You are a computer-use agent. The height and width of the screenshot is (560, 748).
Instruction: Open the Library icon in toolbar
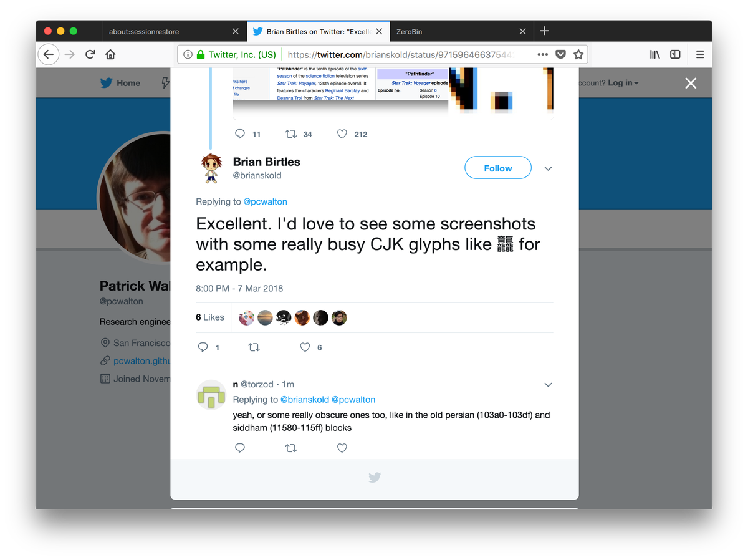[x=655, y=55]
